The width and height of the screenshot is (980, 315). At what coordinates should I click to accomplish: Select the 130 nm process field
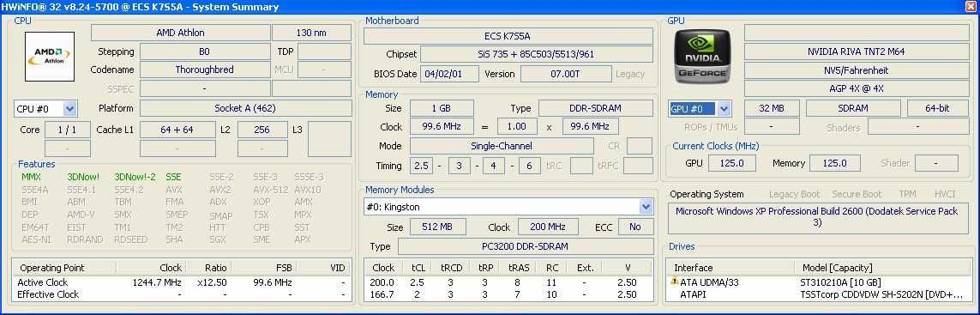311,33
